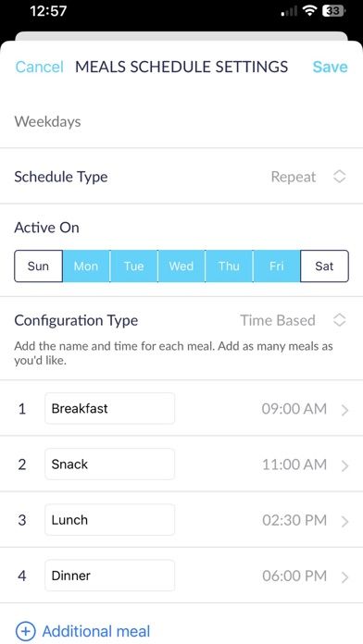
Task: Open Configuration Type Time Based dropdown
Action: pos(294,320)
